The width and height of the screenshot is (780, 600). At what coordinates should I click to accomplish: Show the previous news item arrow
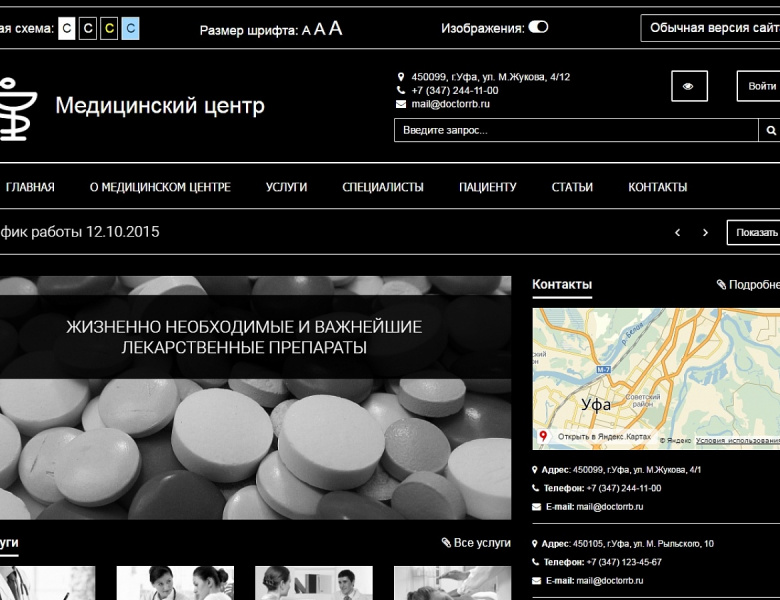click(x=677, y=232)
